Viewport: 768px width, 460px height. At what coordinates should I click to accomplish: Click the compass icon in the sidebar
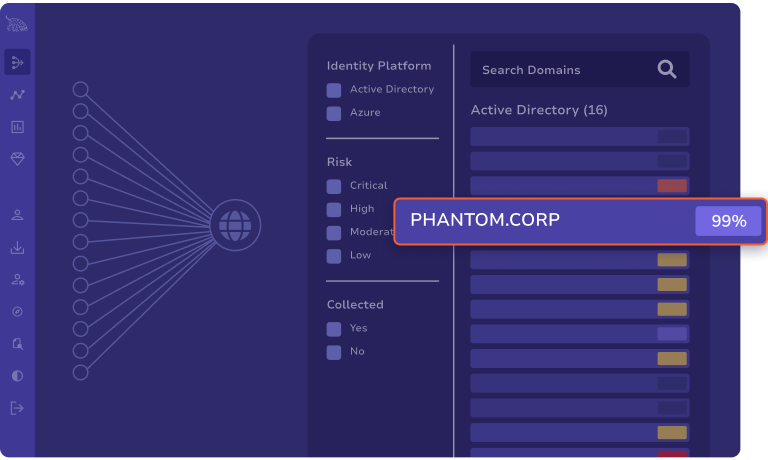tap(17, 312)
